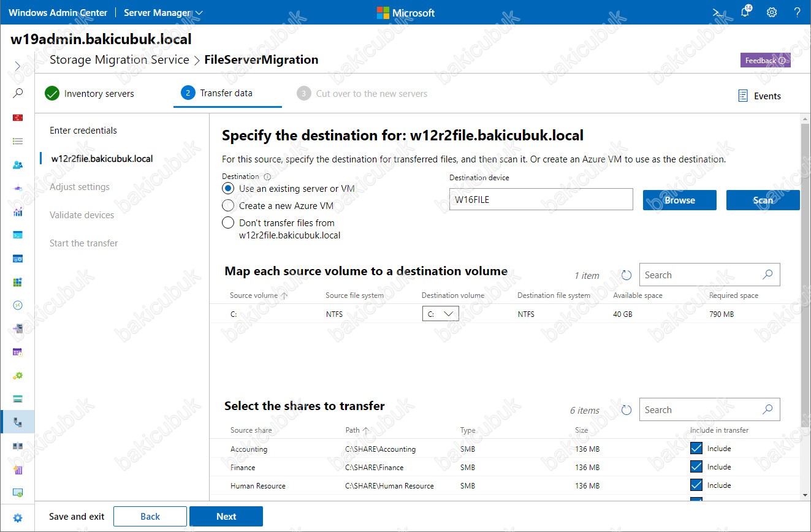This screenshot has width=811, height=532.
Task: Select w12r2file.bakicubuk.local in left pane
Action: 102,159
